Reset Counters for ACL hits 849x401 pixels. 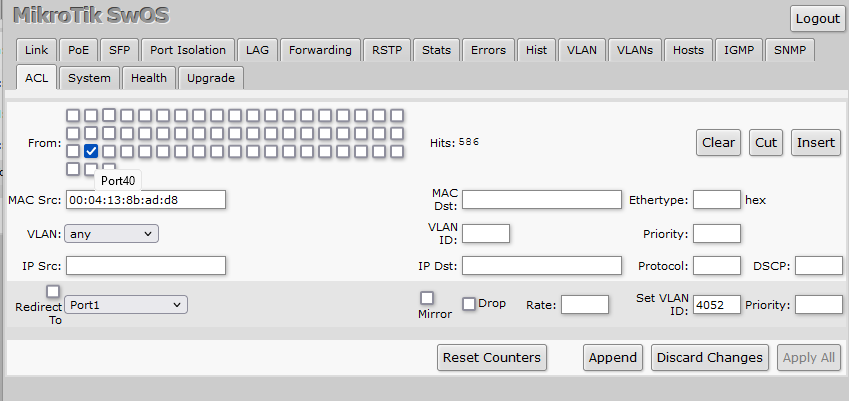[492, 358]
